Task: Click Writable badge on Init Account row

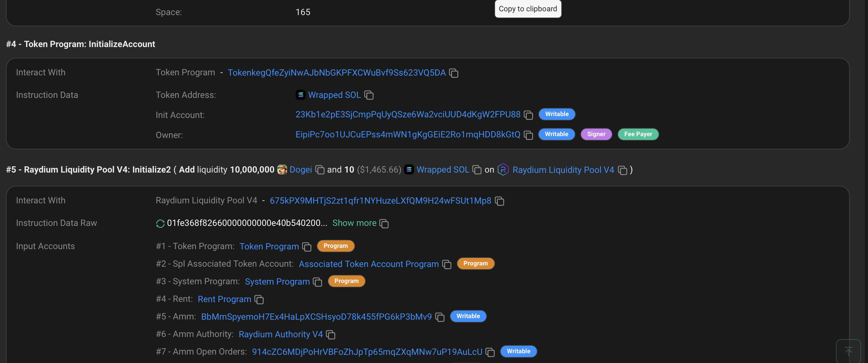Action: click(557, 114)
